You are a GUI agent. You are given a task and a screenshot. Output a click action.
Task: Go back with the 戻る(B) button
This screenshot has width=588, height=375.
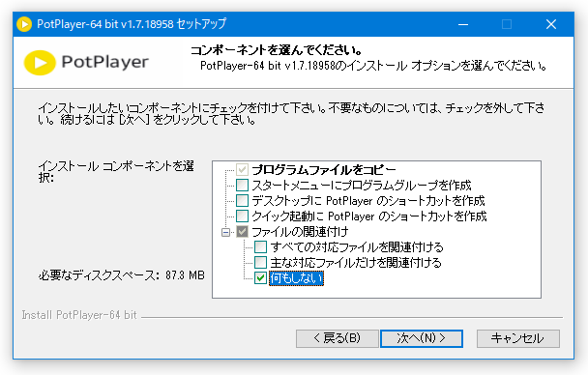(338, 338)
